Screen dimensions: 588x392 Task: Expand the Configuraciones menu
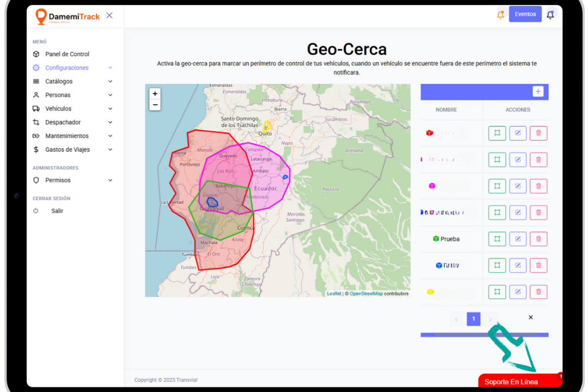pos(67,68)
